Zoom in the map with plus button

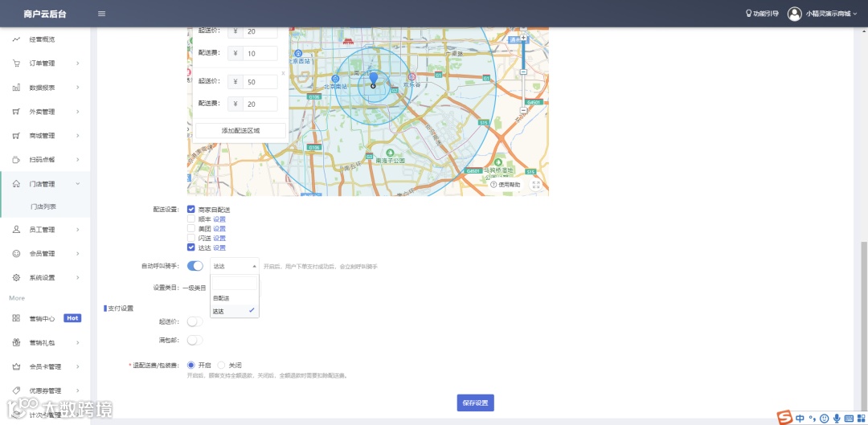[x=524, y=38]
